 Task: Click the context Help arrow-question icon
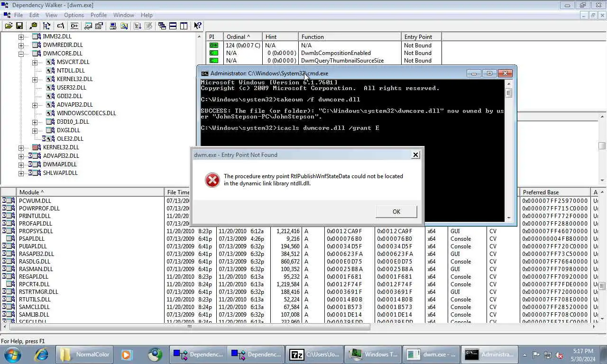[198, 26]
